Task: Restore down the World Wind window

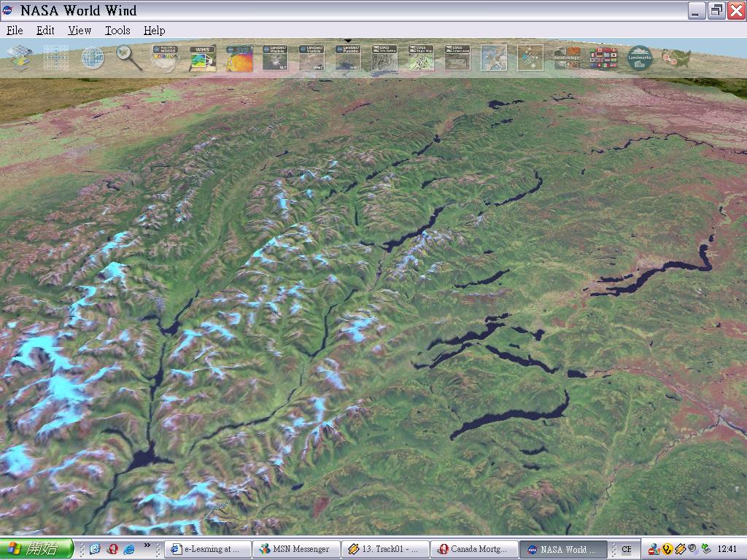Action: 716,10
